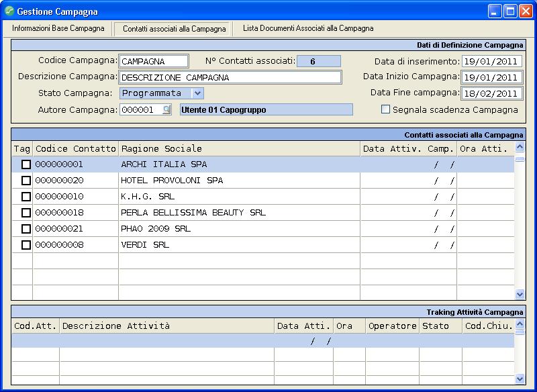Switch to Informazioni Base Campagna tab

coord(58,29)
